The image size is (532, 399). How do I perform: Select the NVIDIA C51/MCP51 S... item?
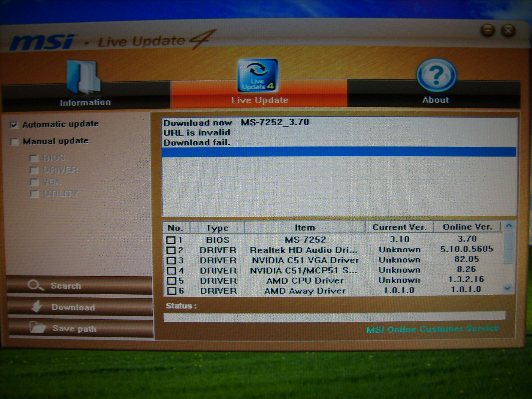pos(303,270)
